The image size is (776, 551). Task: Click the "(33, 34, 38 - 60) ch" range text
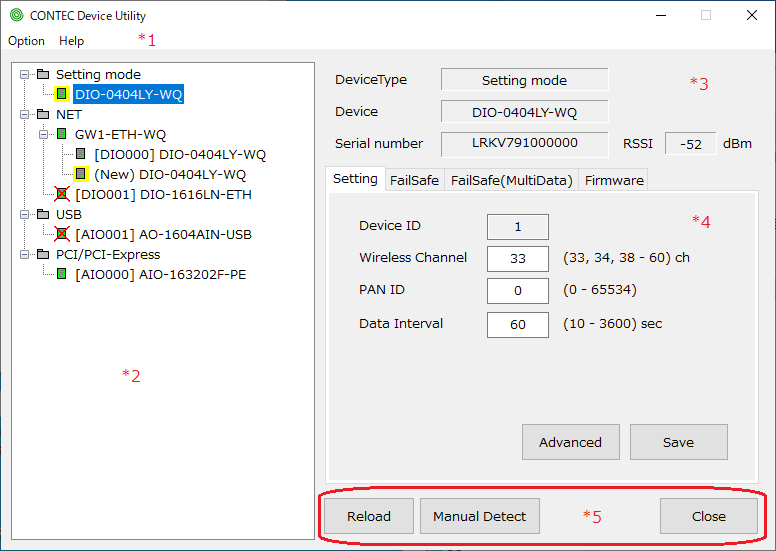pos(626,258)
